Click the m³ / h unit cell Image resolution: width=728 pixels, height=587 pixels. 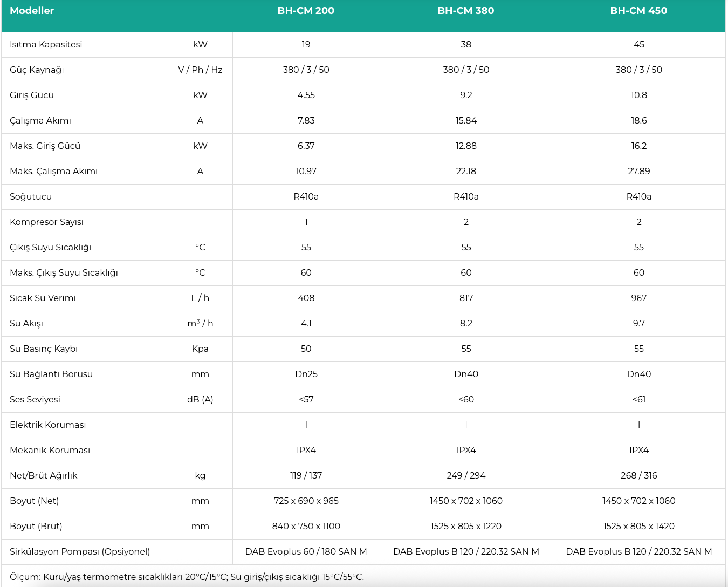tap(200, 324)
